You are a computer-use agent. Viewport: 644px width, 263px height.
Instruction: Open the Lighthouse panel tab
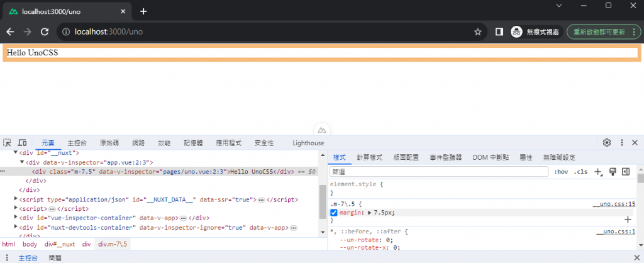(308, 143)
